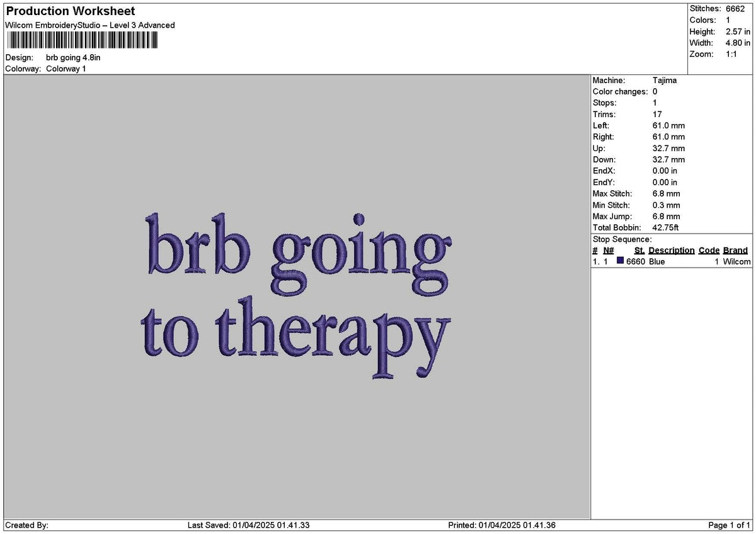This screenshot has width=756, height=534.
Task: Click the design name brb going 4.8in
Action: (75, 57)
